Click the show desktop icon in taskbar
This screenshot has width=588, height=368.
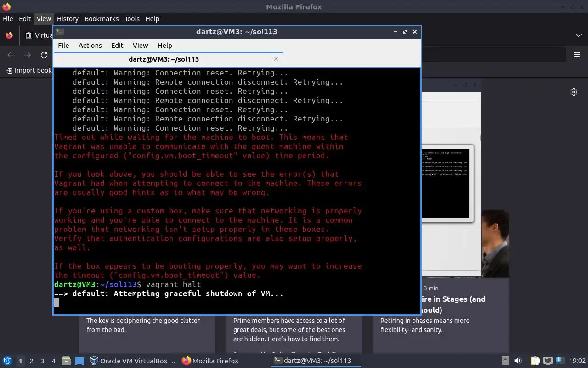79,361
